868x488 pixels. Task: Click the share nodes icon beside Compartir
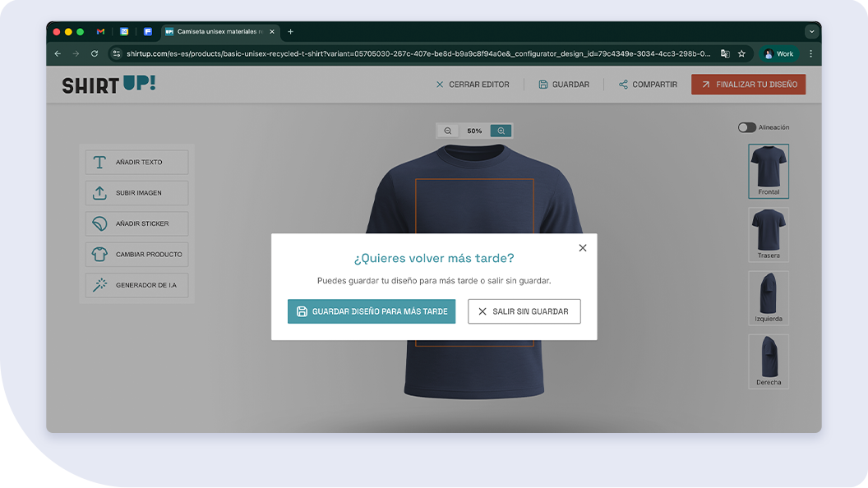click(x=623, y=85)
